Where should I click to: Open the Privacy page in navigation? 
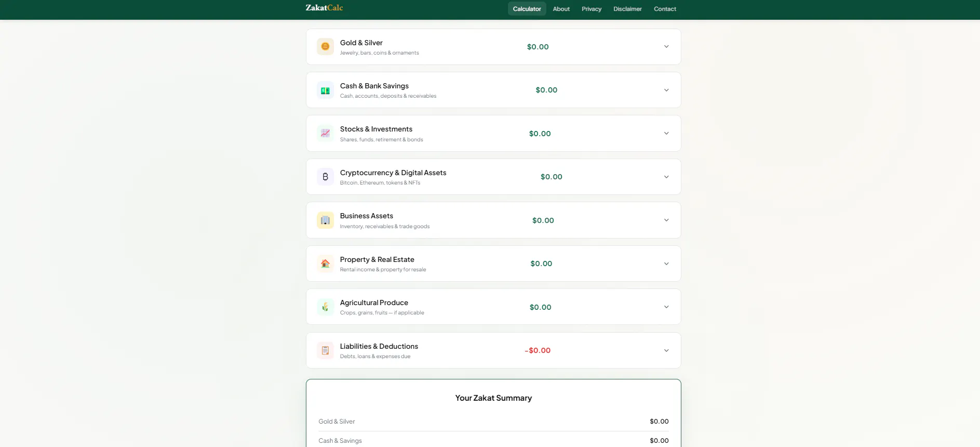[x=592, y=9]
